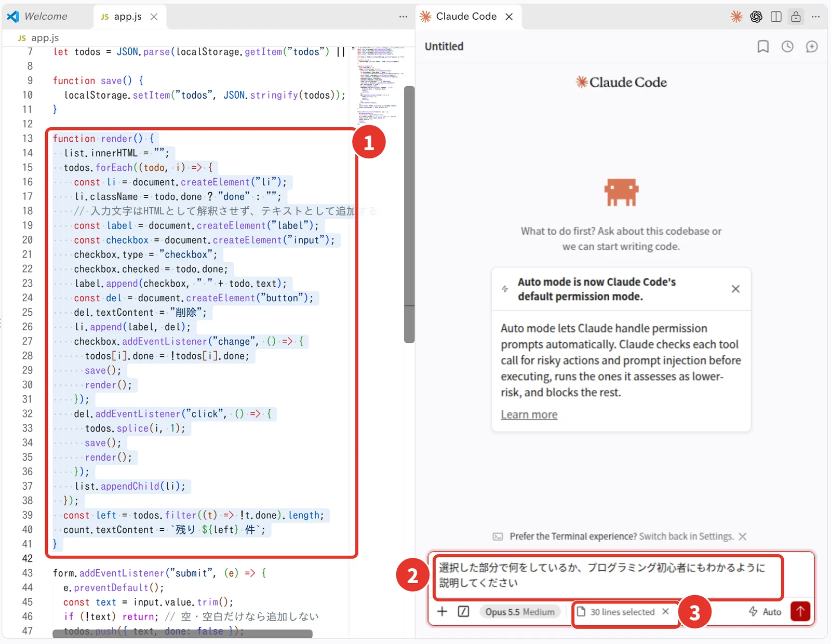This screenshot has height=644, width=831.
Task: Click the Untitled session title
Action: tap(444, 46)
